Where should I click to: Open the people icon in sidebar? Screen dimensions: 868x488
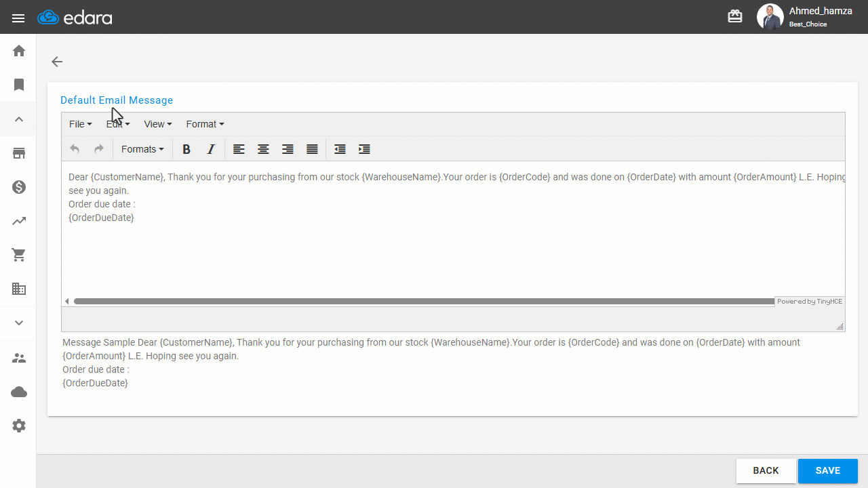(x=19, y=358)
